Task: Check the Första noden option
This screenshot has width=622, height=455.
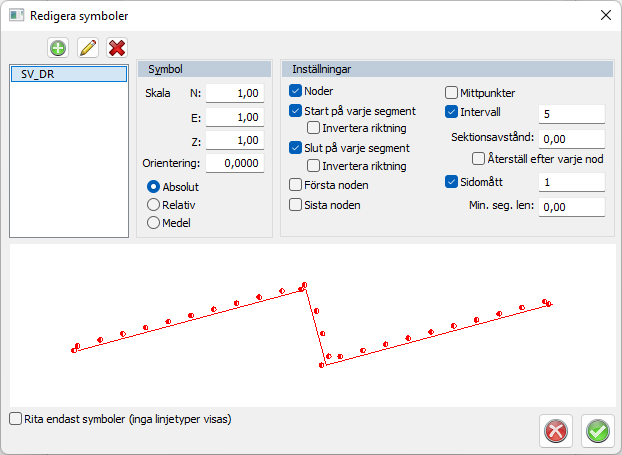Action: click(295, 185)
